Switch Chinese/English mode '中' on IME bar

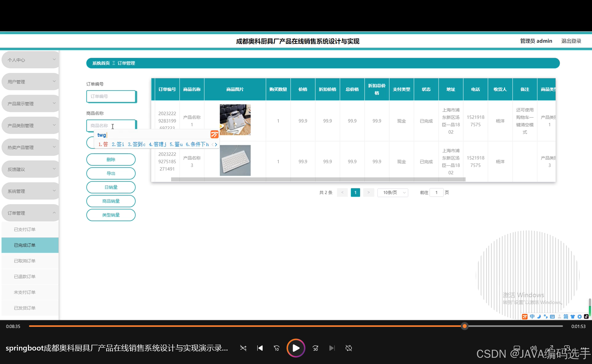click(532, 317)
